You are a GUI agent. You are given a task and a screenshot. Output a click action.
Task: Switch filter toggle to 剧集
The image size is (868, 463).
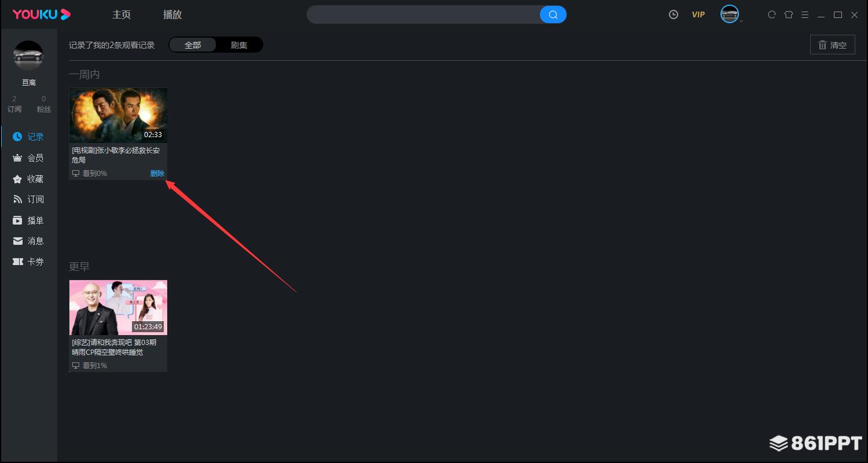239,45
